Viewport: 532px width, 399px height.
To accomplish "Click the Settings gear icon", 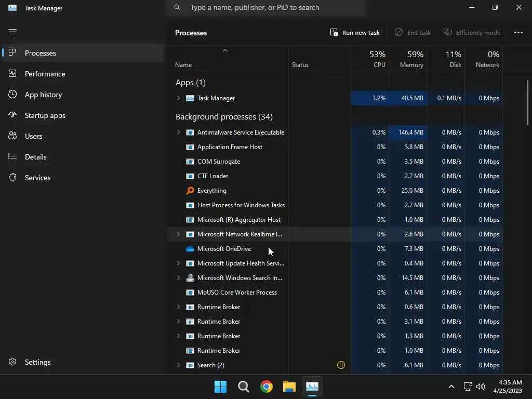I will pos(12,362).
